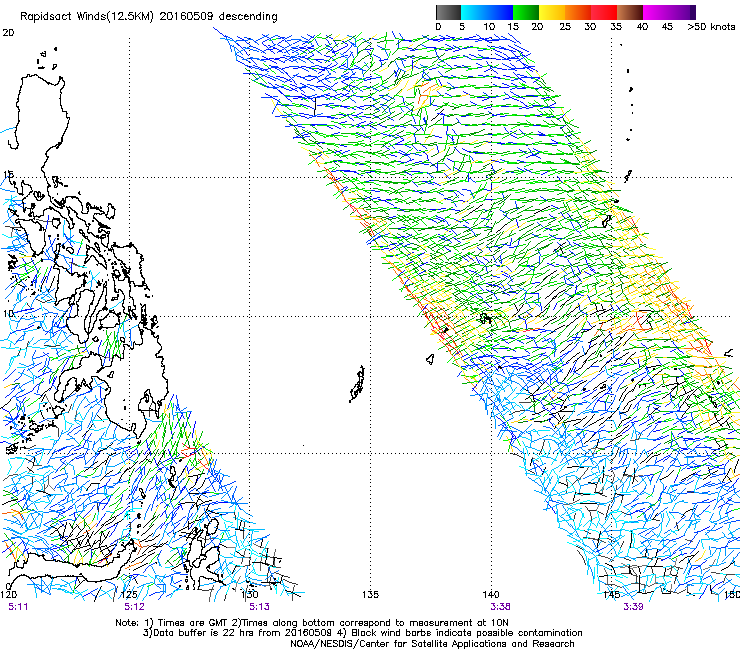Click the "10" latitude label on left edge
This screenshot has width=740, height=650.
point(8,313)
